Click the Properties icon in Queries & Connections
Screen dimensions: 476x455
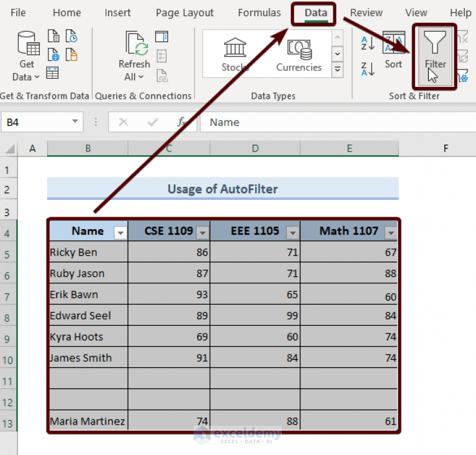(161, 56)
